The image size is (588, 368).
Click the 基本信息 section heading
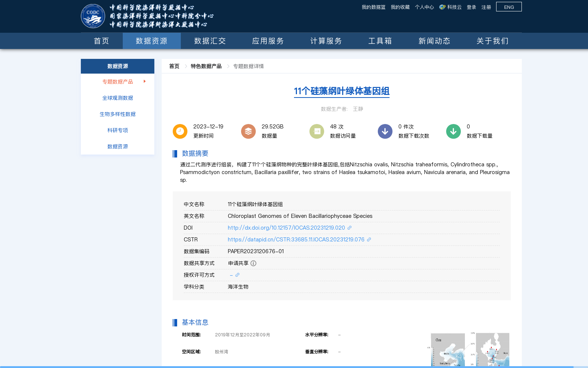click(195, 322)
